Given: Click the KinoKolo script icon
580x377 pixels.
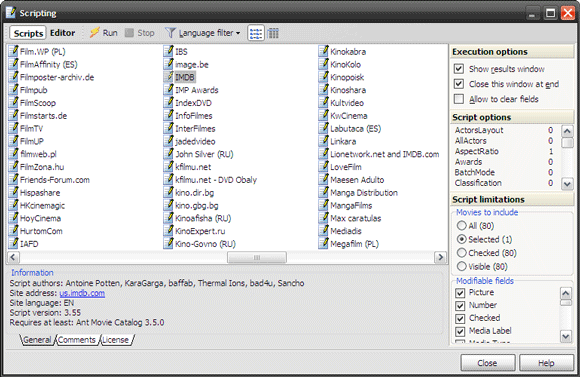Looking at the screenshot, I should [x=323, y=64].
